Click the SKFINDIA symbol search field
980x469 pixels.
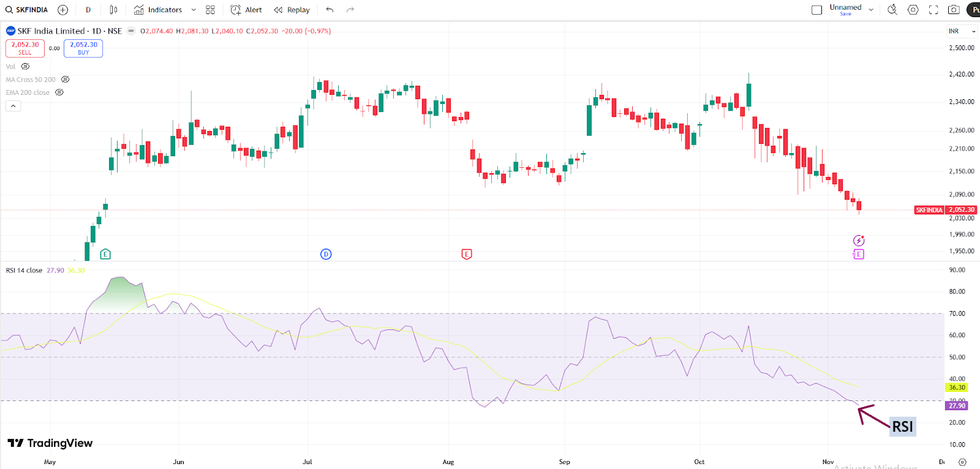(x=27, y=10)
